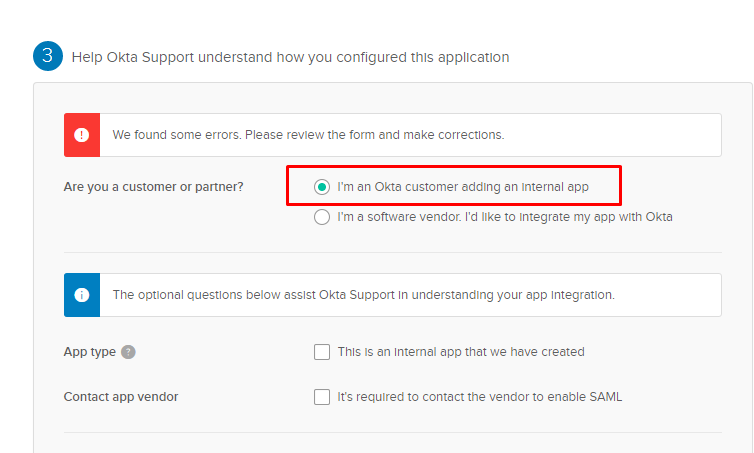This screenshot has width=754, height=453.
Task: Select the Okta customer internal app radio button
Action: click(321, 186)
